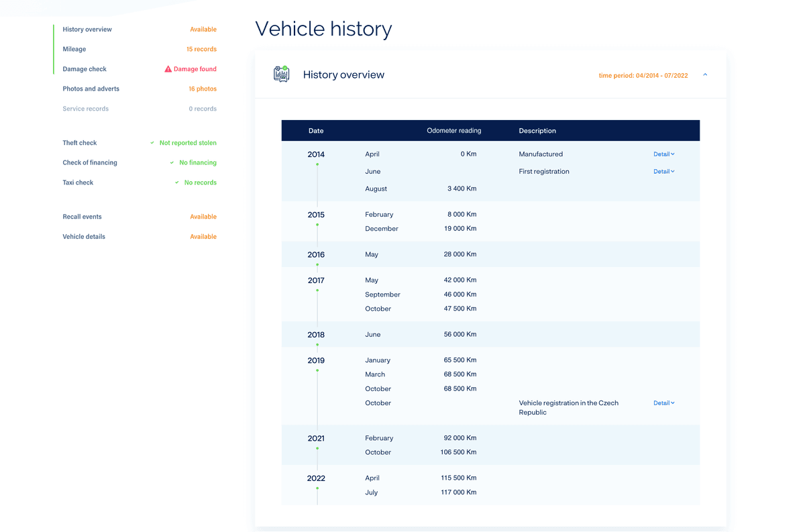Open Recall events from the sidebar
Image resolution: width=805 pixels, height=532 pixels.
pyautogui.click(x=82, y=217)
